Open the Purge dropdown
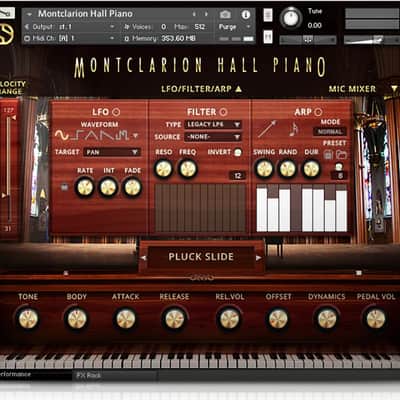 tap(234, 27)
